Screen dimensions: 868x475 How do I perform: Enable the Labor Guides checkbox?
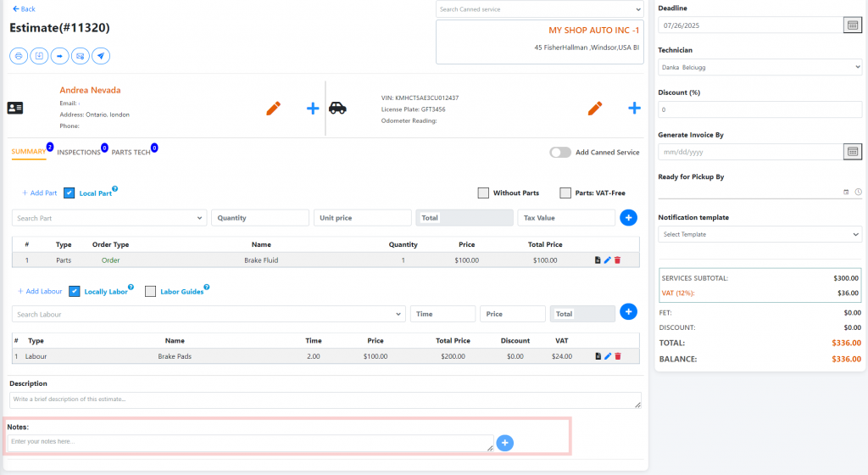pos(151,292)
